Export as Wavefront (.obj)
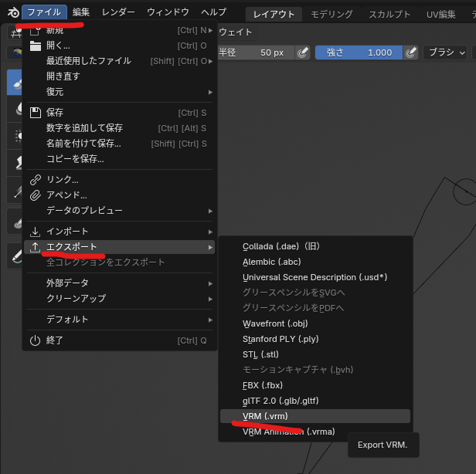Viewport: 476px width, 474px height. (x=315, y=324)
